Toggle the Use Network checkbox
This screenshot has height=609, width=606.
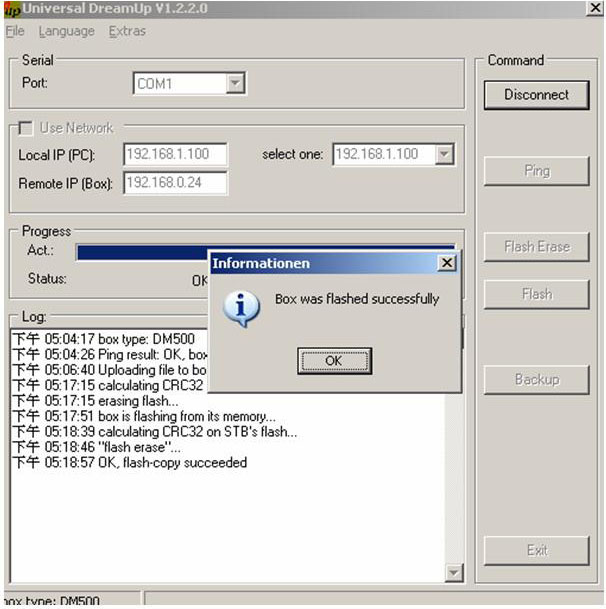coord(26,128)
